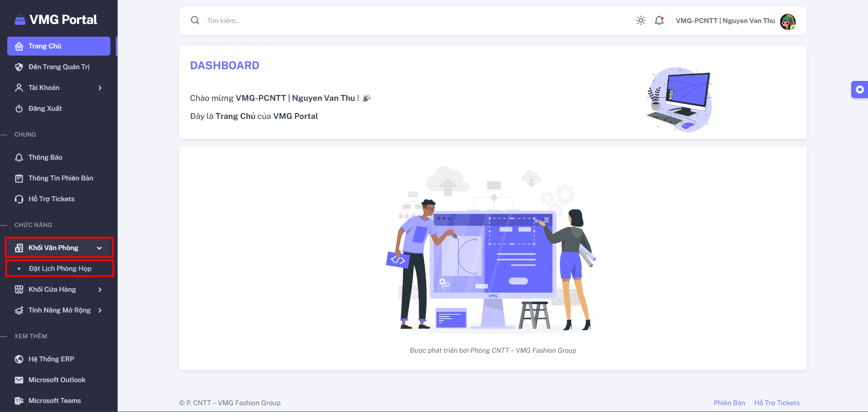868x412 pixels.
Task: Toggle light/dark theme sun icon
Action: pos(640,20)
